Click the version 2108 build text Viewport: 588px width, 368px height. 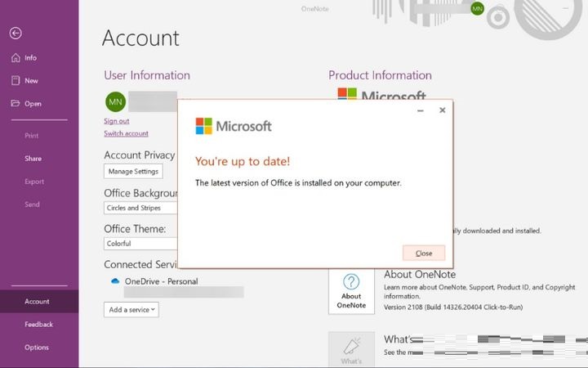(453, 307)
